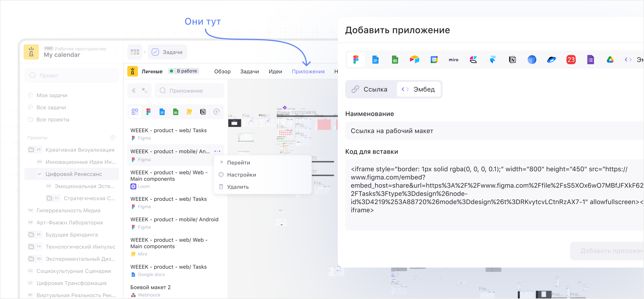Expand the Стратегическая С... folder
The width and height of the screenshot is (644, 299).
tap(49, 198)
